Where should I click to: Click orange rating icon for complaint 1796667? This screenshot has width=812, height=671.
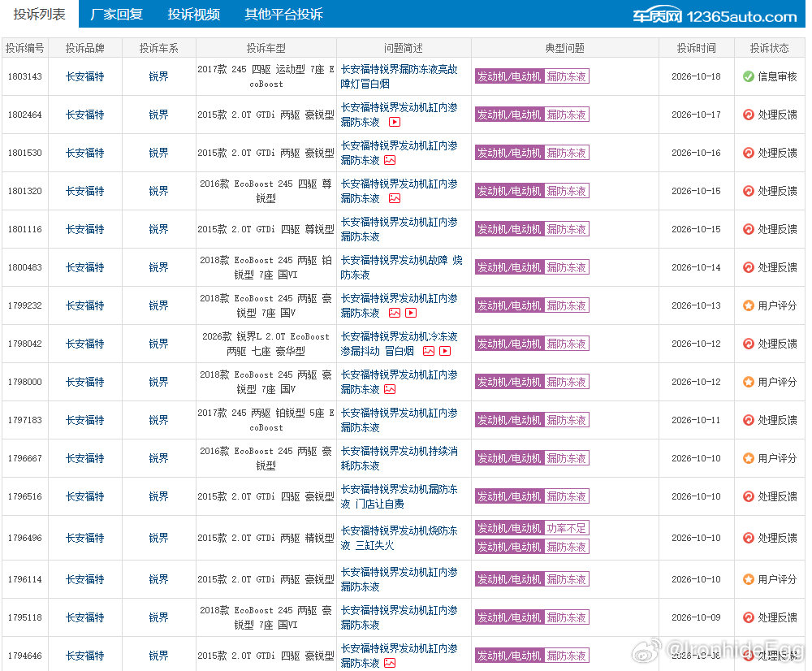coord(749,458)
